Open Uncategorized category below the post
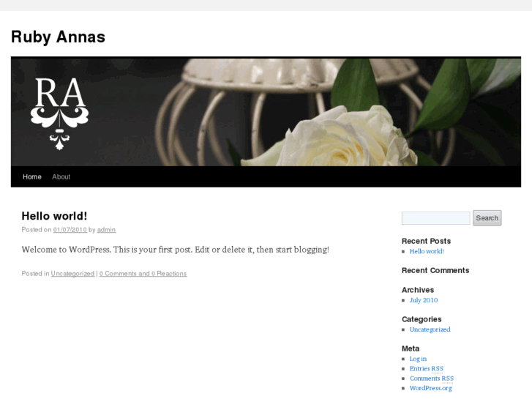532x399 pixels. 72,274
